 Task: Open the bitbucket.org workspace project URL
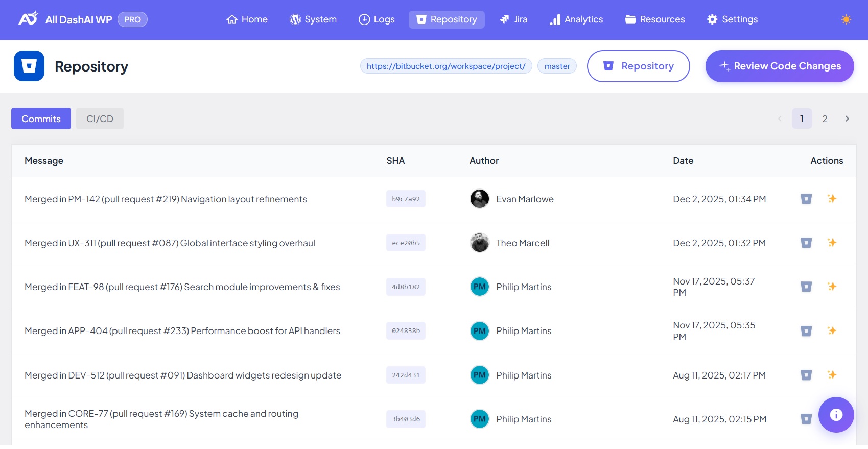point(446,66)
